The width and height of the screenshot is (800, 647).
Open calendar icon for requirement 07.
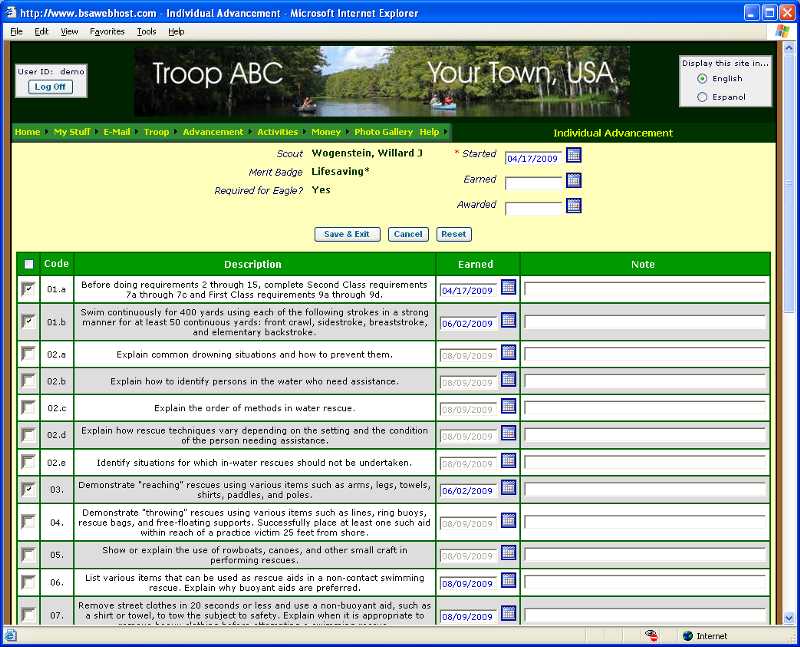(x=508, y=613)
